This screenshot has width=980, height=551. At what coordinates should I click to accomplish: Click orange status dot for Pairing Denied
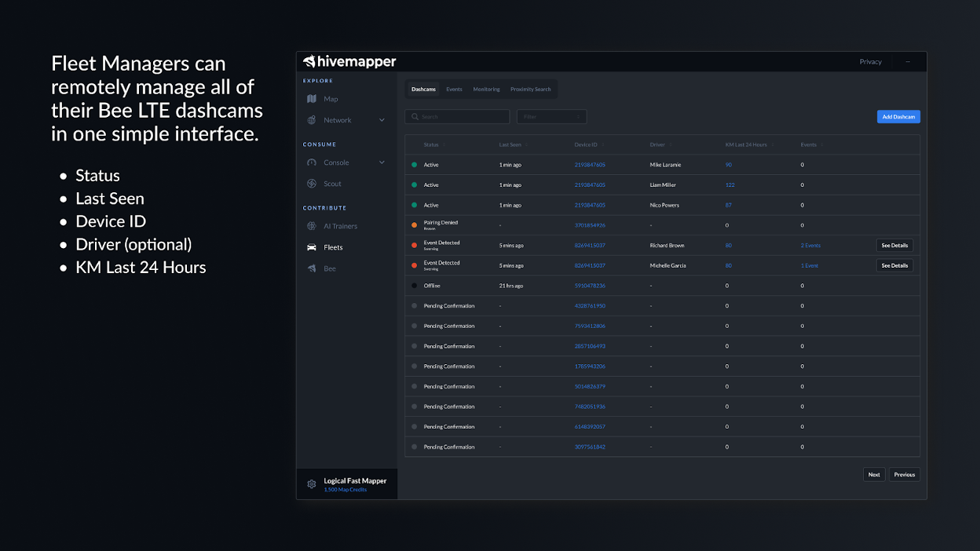tap(414, 225)
